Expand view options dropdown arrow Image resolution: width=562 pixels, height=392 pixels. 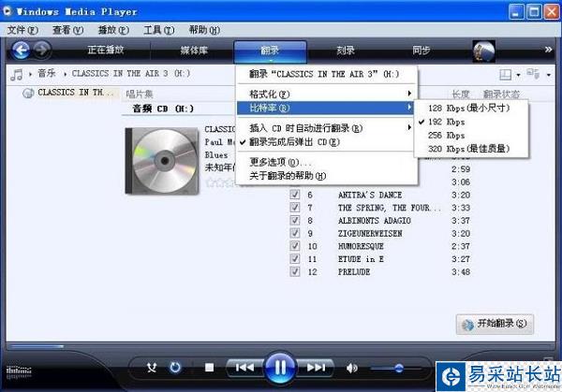[548, 75]
